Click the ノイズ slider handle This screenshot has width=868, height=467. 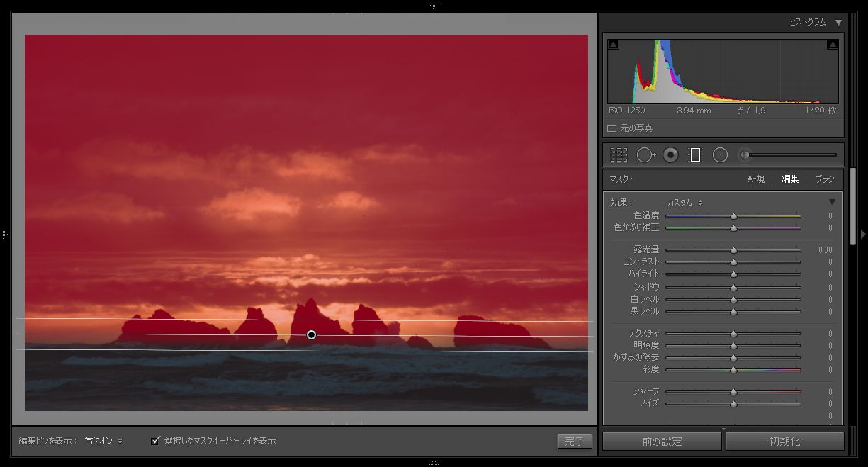pyautogui.click(x=733, y=404)
